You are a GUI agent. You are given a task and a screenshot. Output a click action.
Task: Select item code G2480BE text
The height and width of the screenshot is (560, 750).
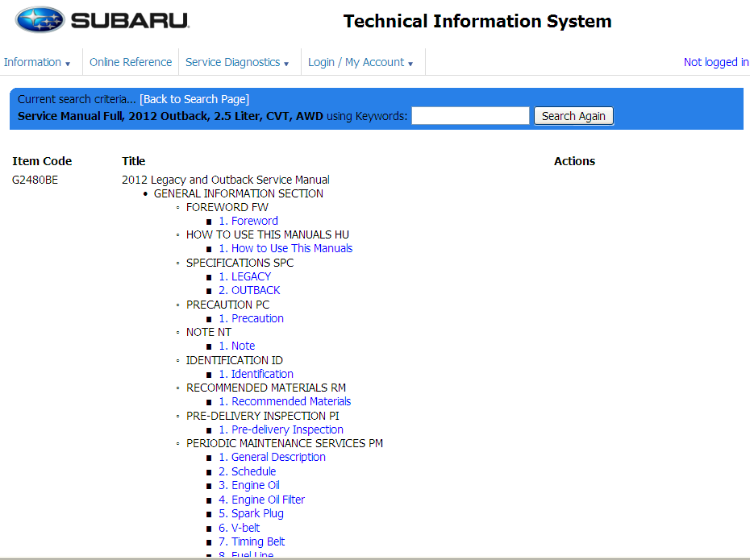[x=35, y=180]
